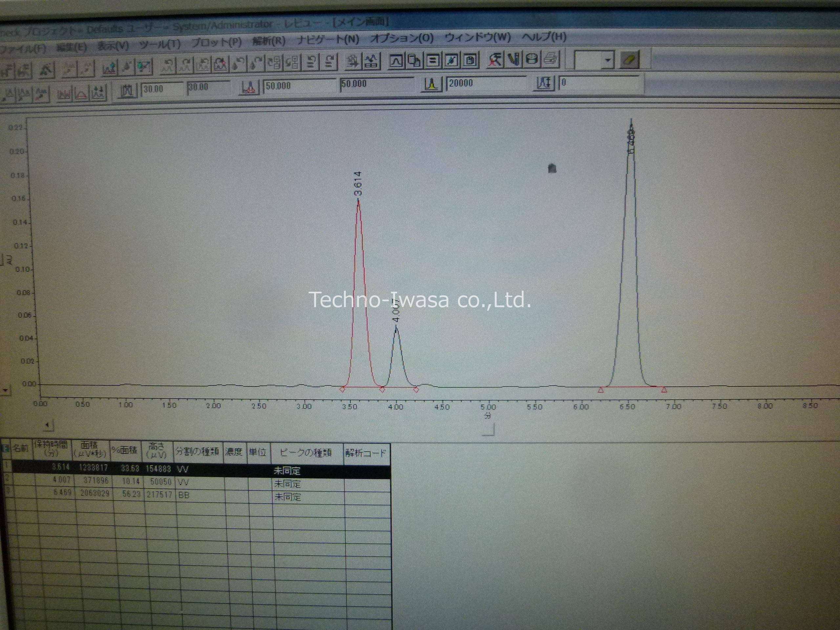Click the overlay copy windows icon
Screen dimensions: 840x630
414,60
